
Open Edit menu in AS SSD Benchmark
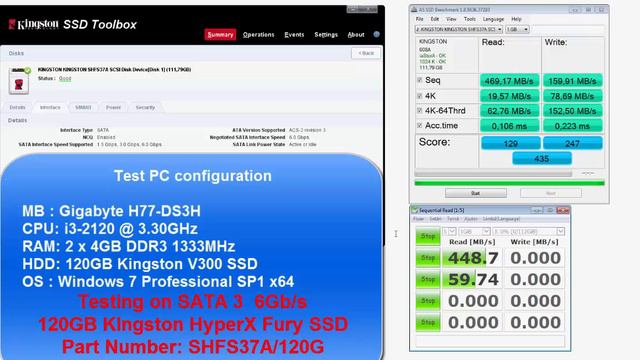click(x=435, y=19)
